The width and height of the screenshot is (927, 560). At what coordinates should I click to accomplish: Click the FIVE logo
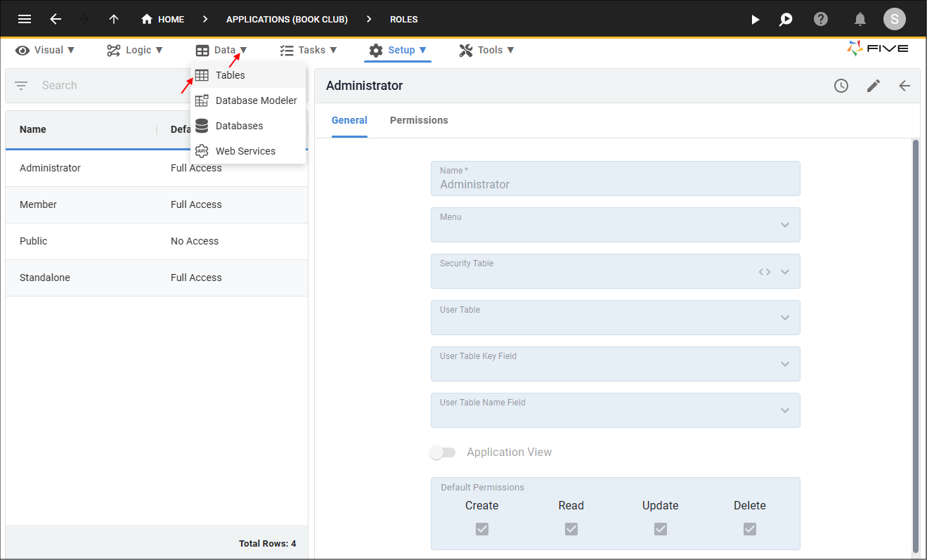click(x=878, y=48)
